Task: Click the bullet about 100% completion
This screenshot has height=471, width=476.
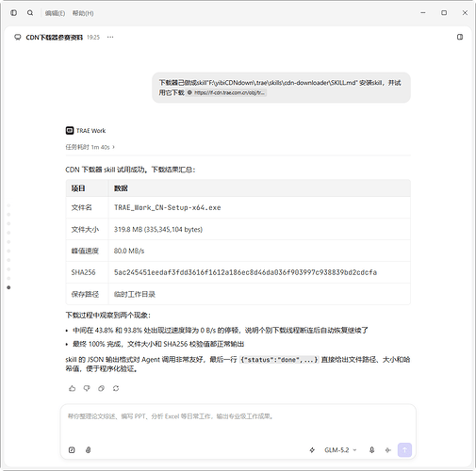Action: click(158, 344)
